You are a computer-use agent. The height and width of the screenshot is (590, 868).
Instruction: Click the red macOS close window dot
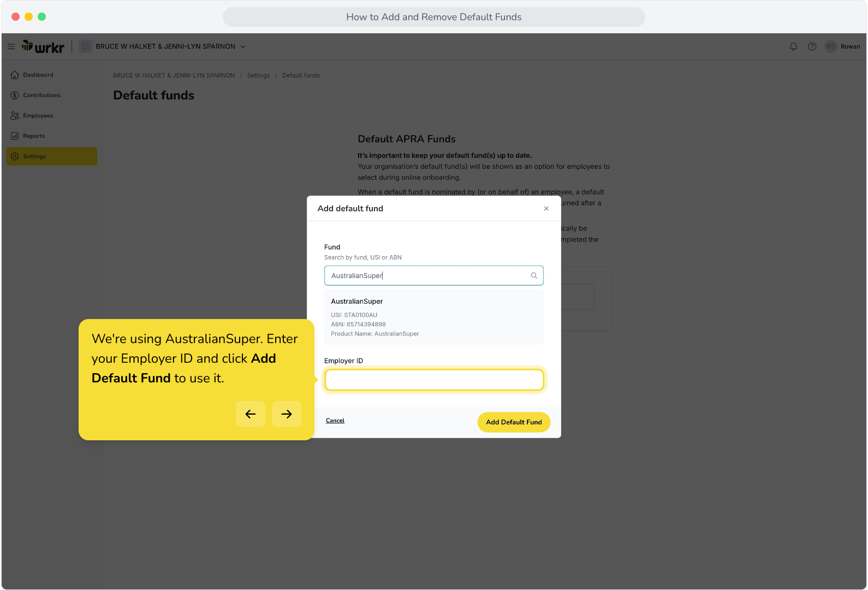coord(16,17)
